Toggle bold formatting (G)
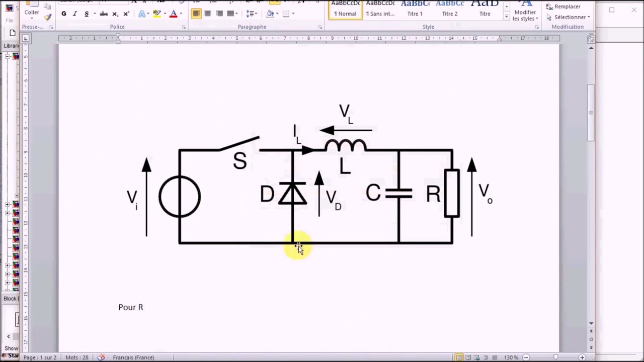Image resolution: width=644 pixels, height=362 pixels. click(64, 14)
